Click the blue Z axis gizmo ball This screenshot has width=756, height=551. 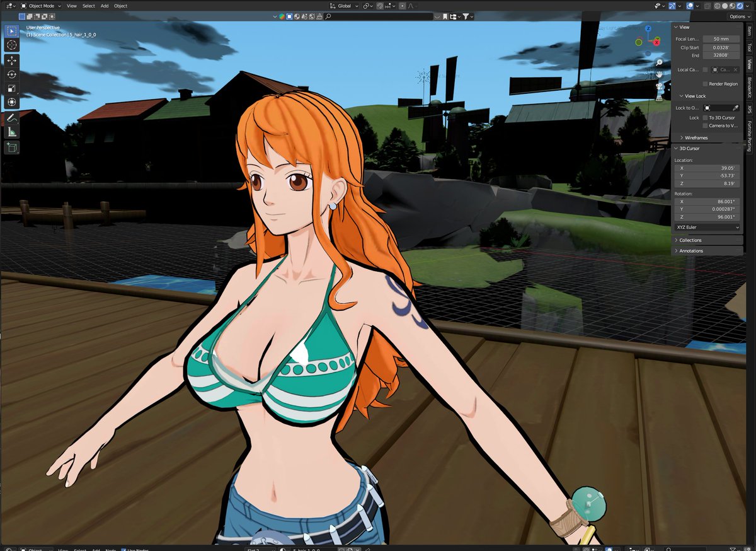click(648, 29)
